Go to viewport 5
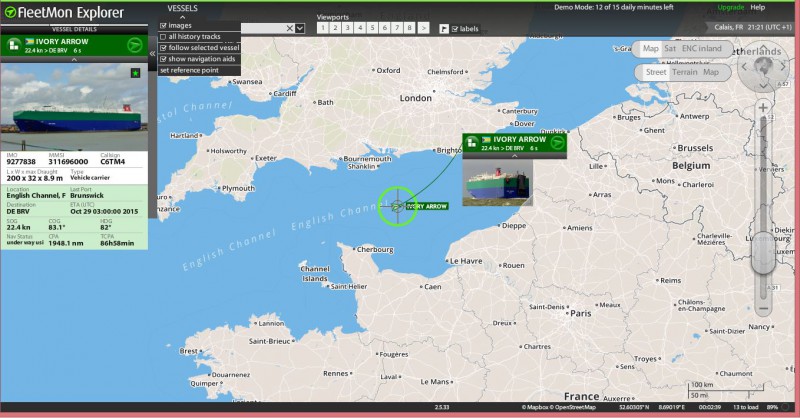This screenshot has height=418, width=800. (x=372, y=28)
